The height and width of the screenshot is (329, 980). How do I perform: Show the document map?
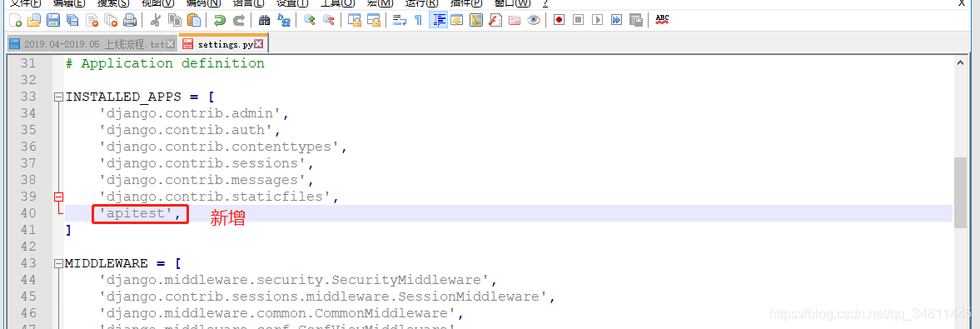(476, 20)
